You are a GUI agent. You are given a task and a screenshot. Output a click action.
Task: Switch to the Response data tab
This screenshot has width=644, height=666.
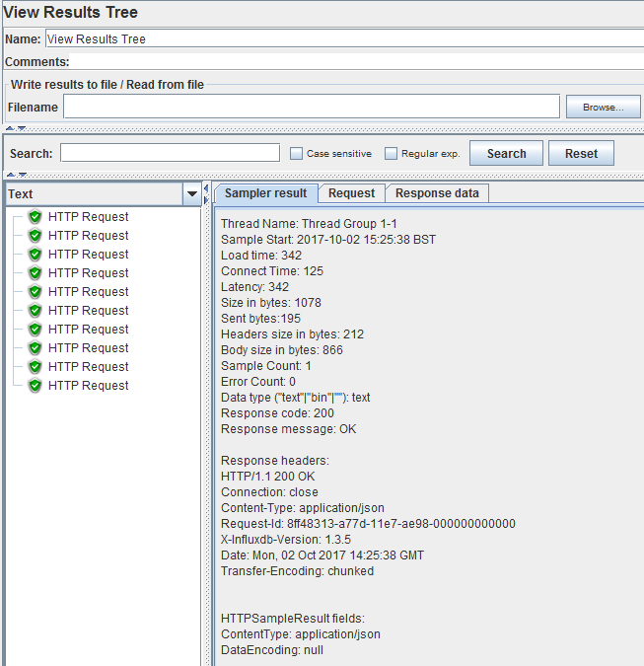[437, 193]
